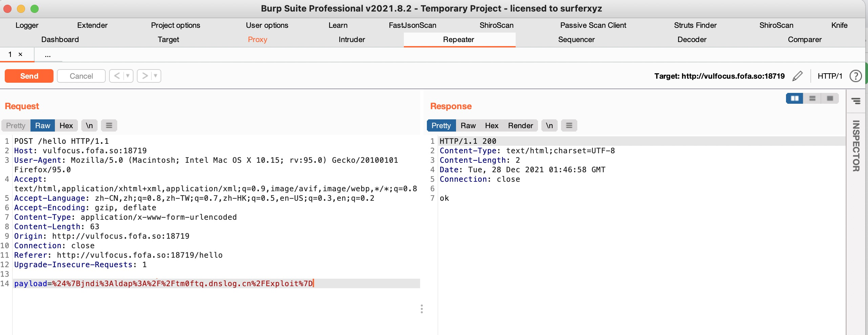Select Repeater request tab 1
This screenshot has height=335, width=868.
coord(10,54)
